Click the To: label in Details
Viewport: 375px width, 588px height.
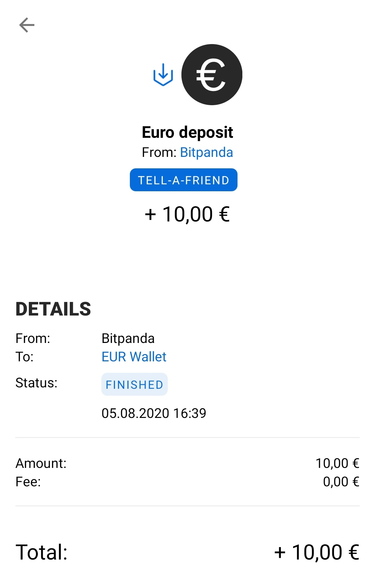coord(24,357)
